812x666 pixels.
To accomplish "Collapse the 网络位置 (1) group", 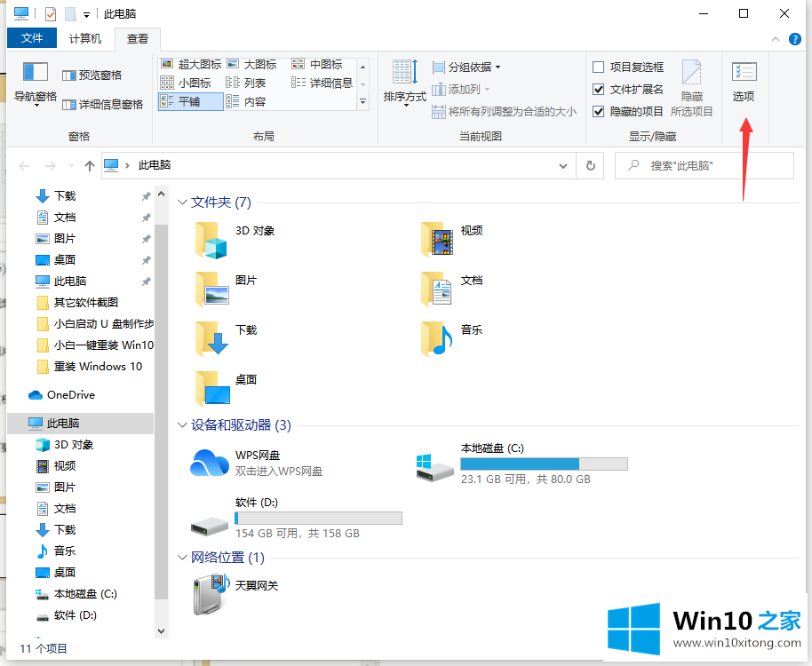I will point(182,558).
